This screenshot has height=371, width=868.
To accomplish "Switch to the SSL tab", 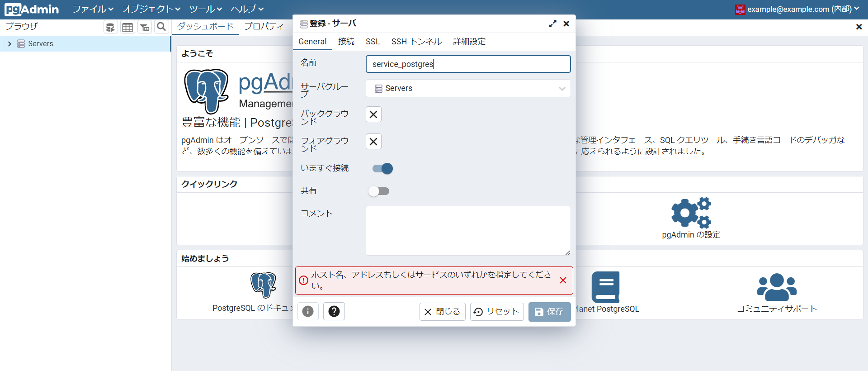I will (x=373, y=42).
